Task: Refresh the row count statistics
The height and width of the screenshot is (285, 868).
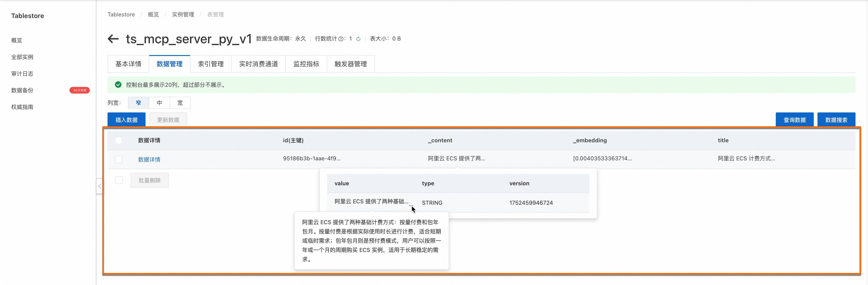Action: click(x=358, y=39)
